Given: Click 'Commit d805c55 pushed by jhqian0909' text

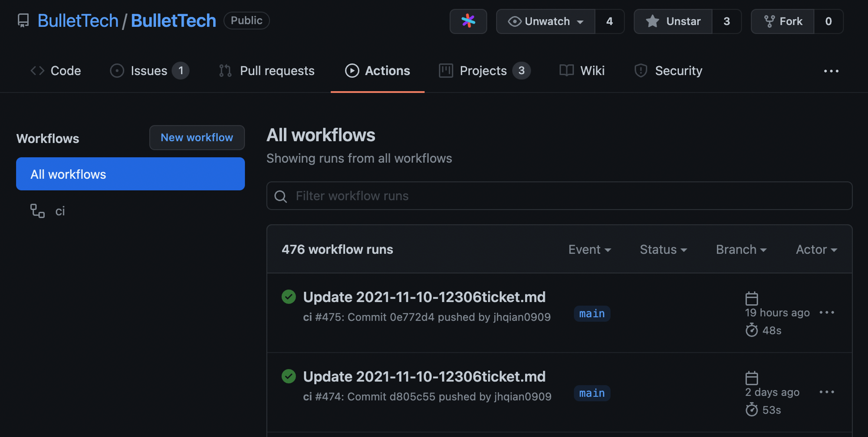Looking at the screenshot, I should (449, 397).
